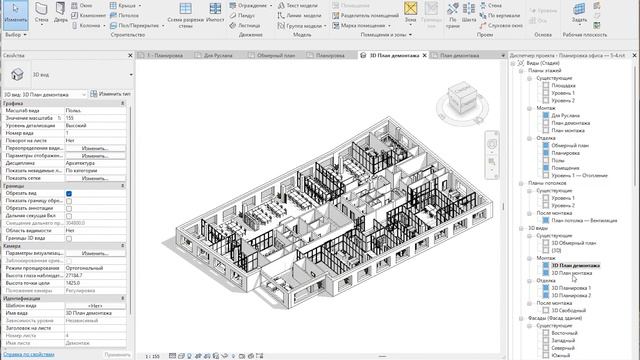Choose the Шахта (Shaft) opening tool
The image size is (640, 360).
coord(469,12)
